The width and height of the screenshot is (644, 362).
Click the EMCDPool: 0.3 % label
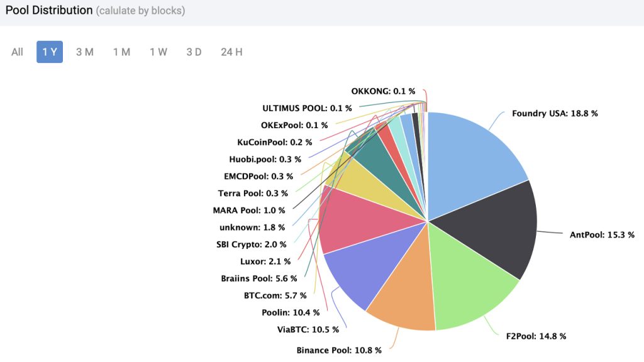pyautogui.click(x=258, y=176)
